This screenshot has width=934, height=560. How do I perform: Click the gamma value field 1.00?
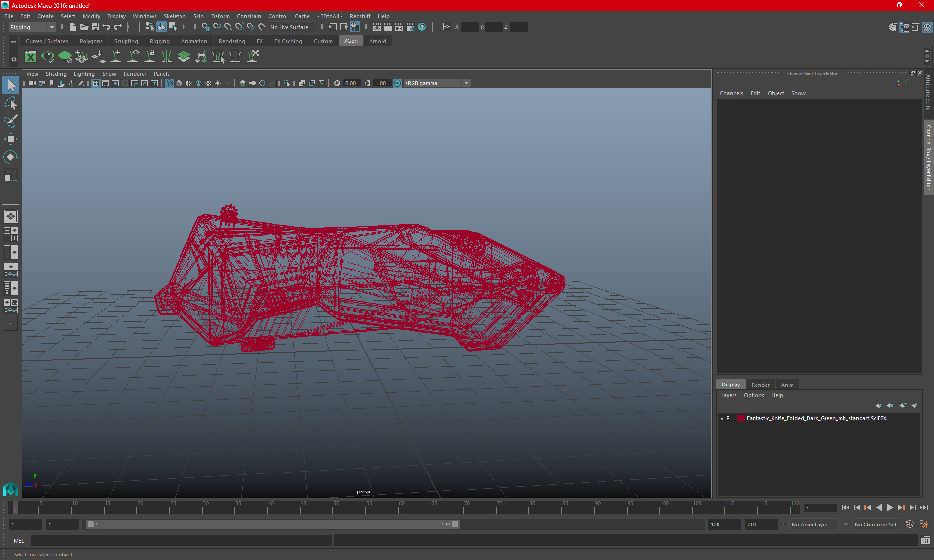click(381, 83)
